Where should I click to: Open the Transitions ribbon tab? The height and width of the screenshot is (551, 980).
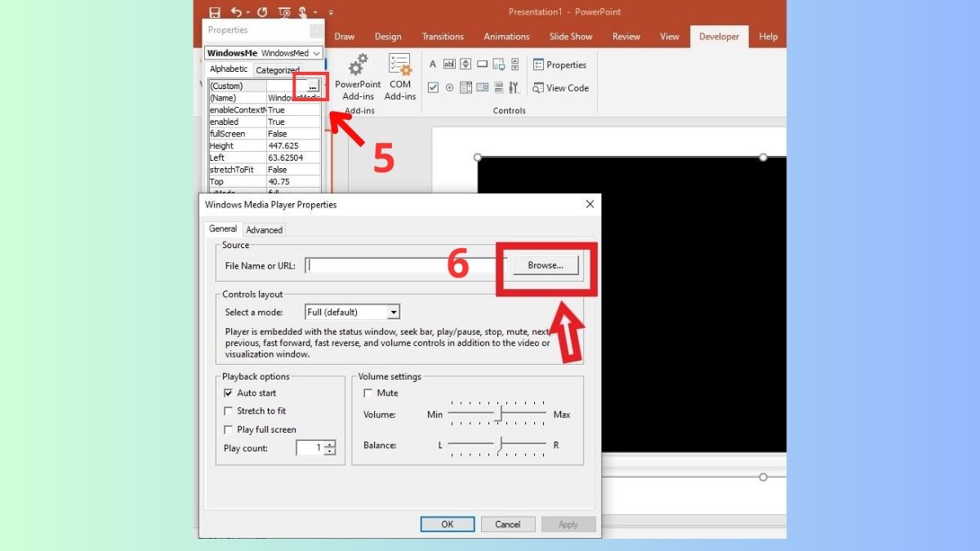pyautogui.click(x=443, y=37)
